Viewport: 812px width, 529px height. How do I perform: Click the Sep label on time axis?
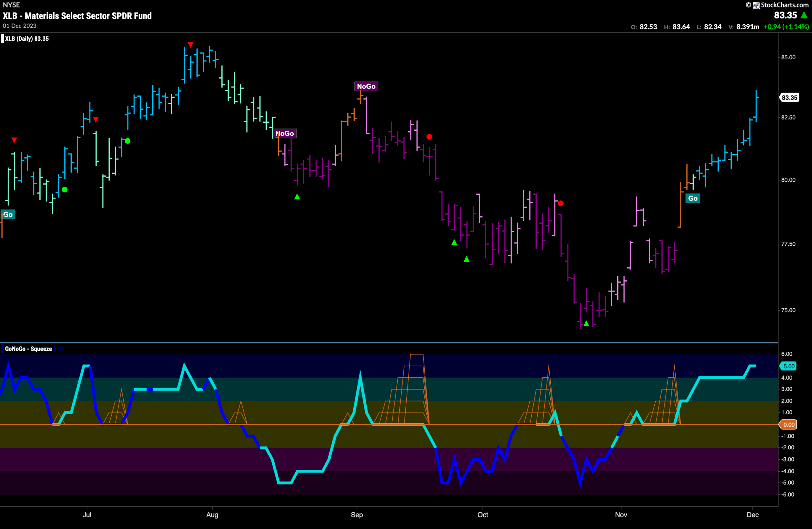pyautogui.click(x=357, y=515)
